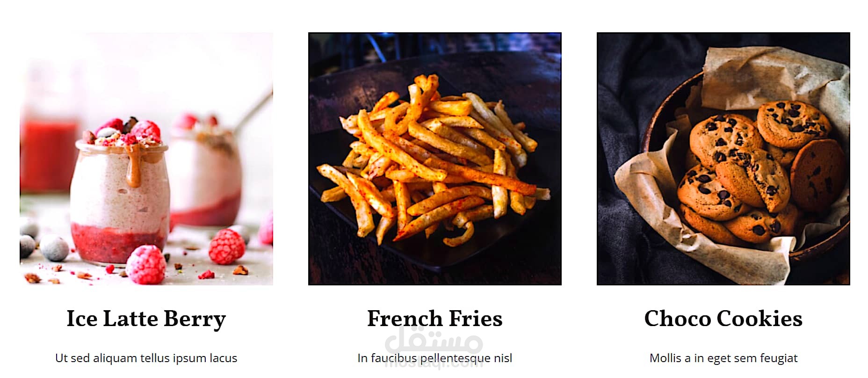Click the 'Ut sed aliquam tellus' description
The height and width of the screenshot is (378, 868).
(146, 358)
